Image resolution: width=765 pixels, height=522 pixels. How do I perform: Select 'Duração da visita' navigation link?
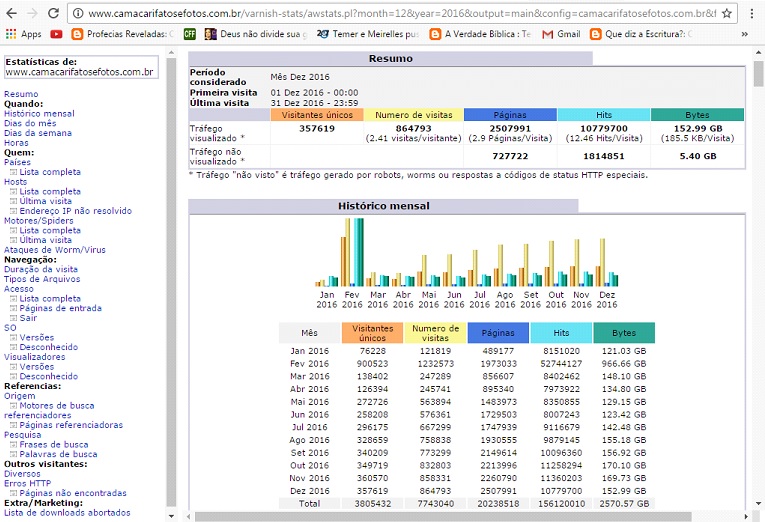(41, 269)
